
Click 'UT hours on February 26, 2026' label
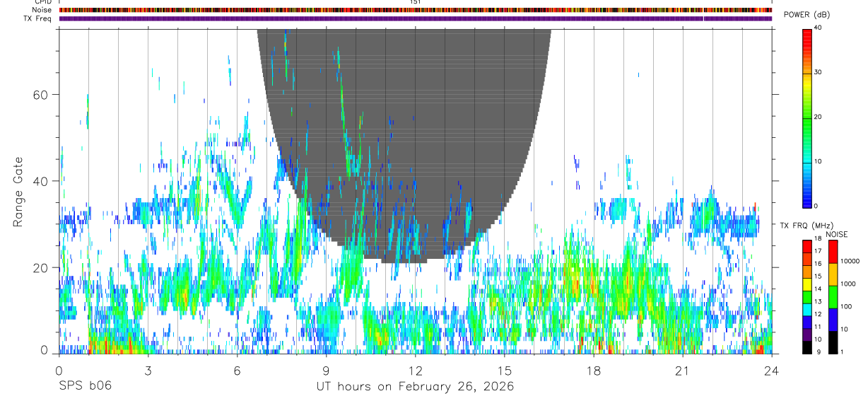click(x=415, y=386)
